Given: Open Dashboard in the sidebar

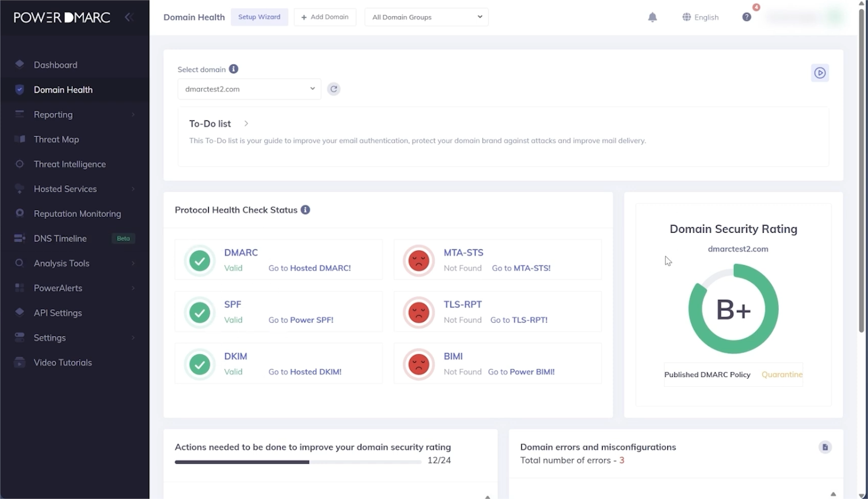Looking at the screenshot, I should click(x=55, y=65).
